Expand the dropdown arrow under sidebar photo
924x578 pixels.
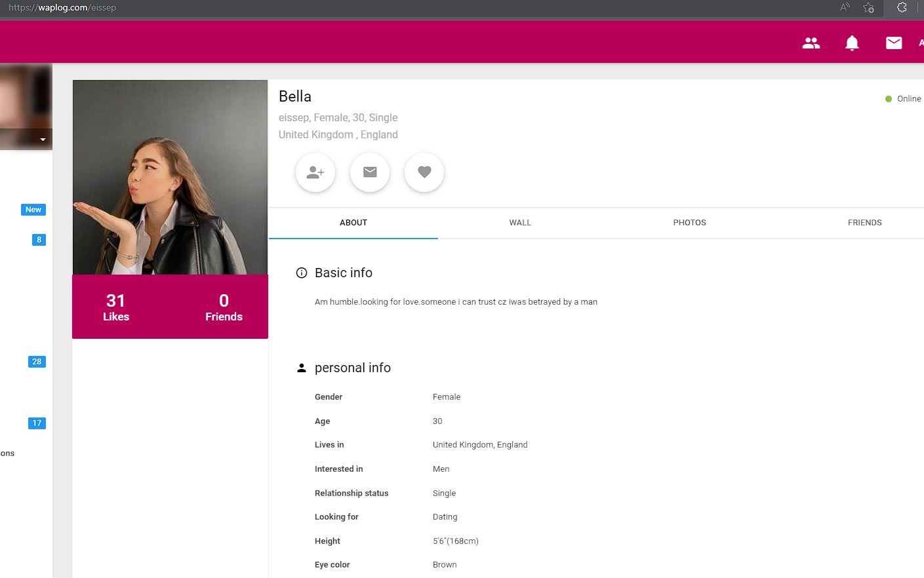pos(43,140)
